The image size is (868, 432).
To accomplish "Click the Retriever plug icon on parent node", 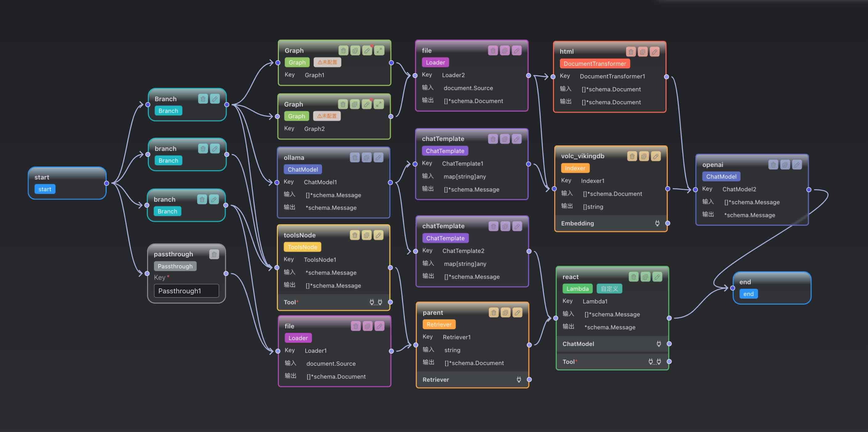I will pos(519,380).
